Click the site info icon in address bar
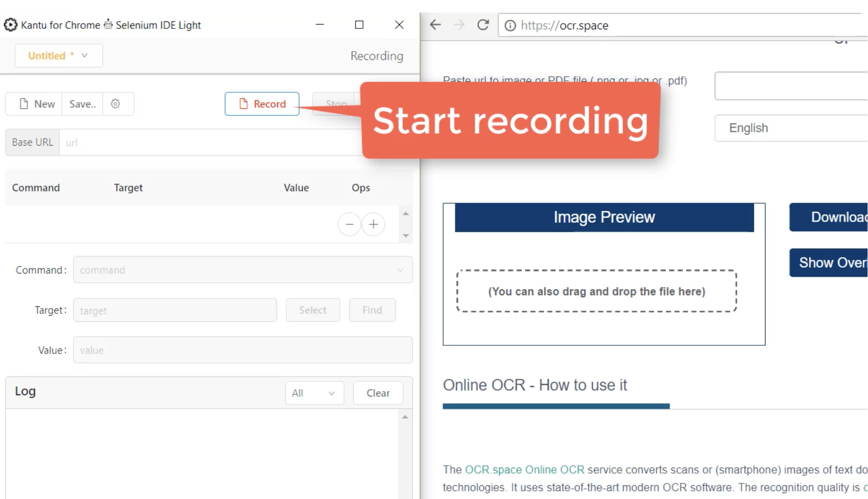 point(510,25)
